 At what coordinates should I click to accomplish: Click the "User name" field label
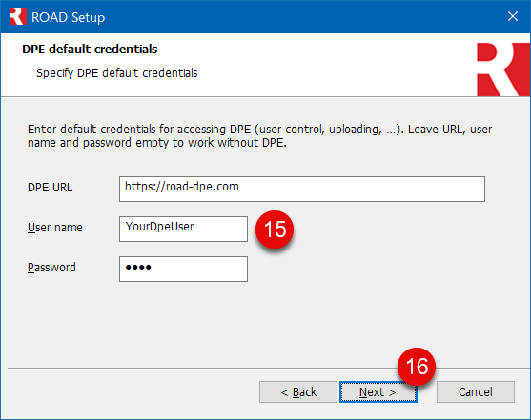[55, 228]
